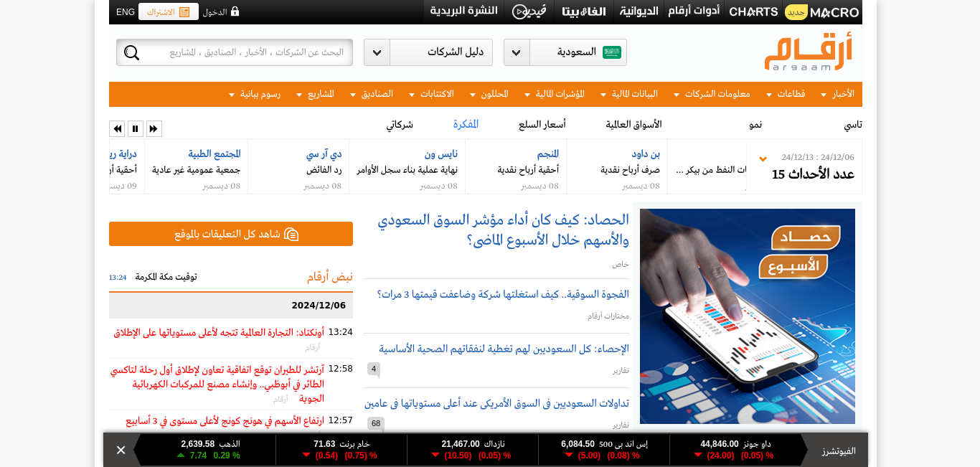Open the هونج كونج stocks news item

[225, 420]
